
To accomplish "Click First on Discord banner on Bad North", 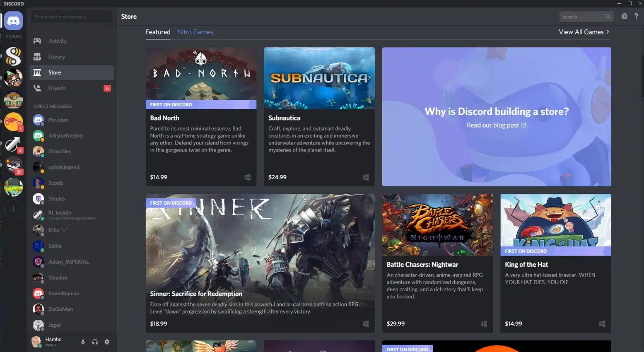I will click(x=201, y=105).
